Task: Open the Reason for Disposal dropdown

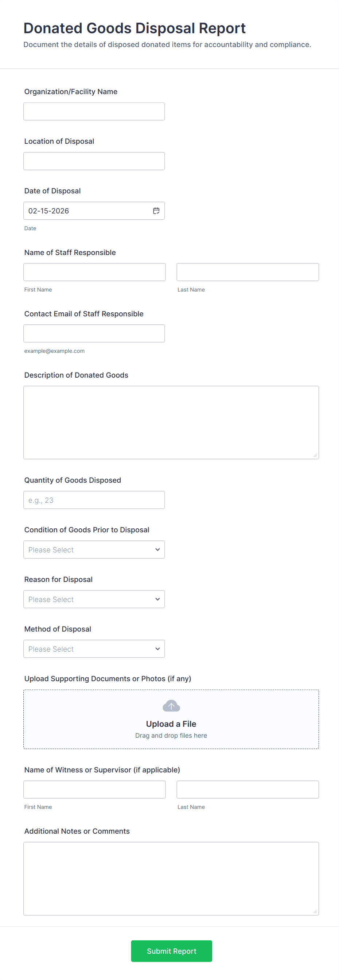Action: coord(94,599)
